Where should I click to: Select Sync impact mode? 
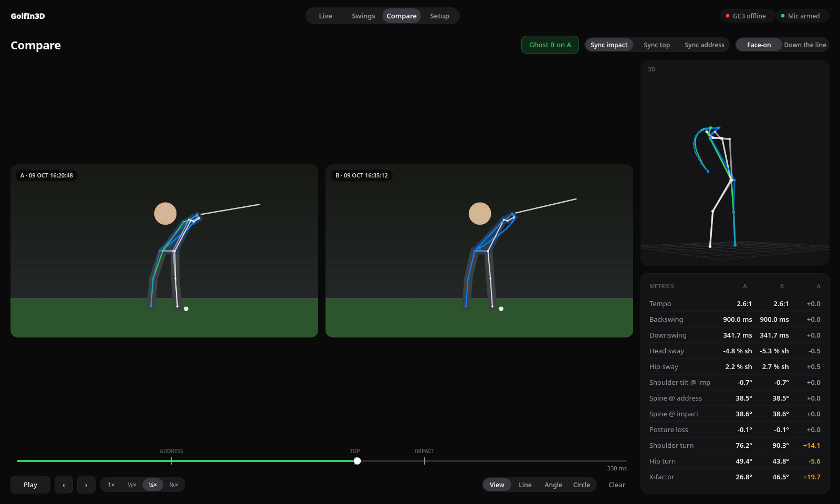609,45
